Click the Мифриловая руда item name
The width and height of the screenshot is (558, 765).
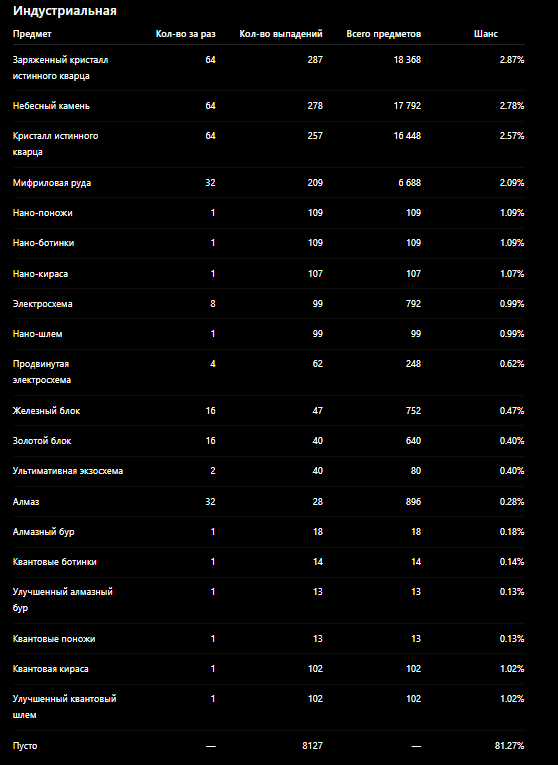point(52,183)
